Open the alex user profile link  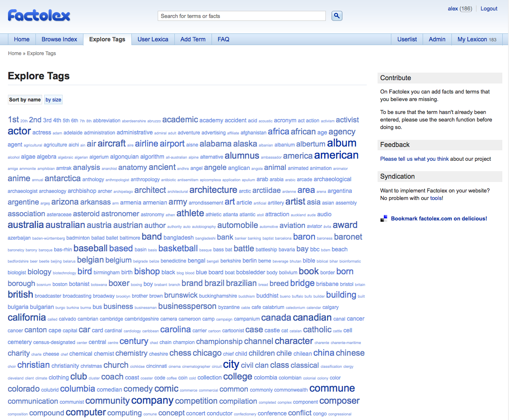pos(453,8)
